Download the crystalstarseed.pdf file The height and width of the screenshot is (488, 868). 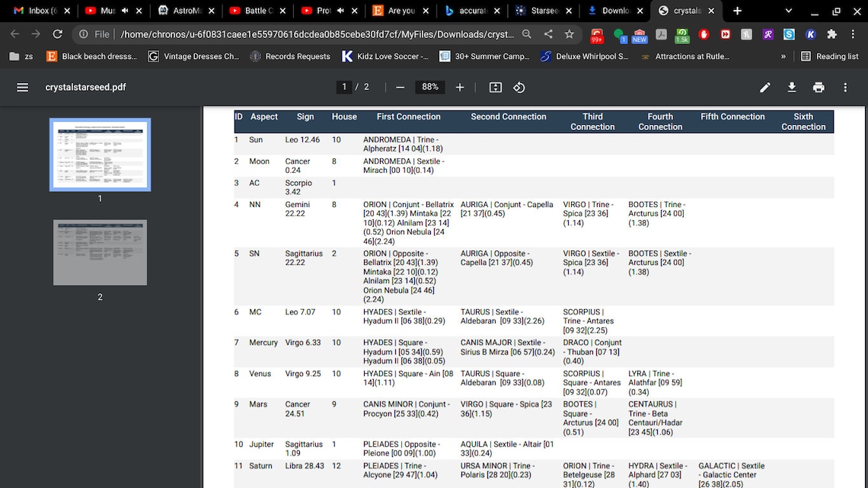(x=792, y=88)
